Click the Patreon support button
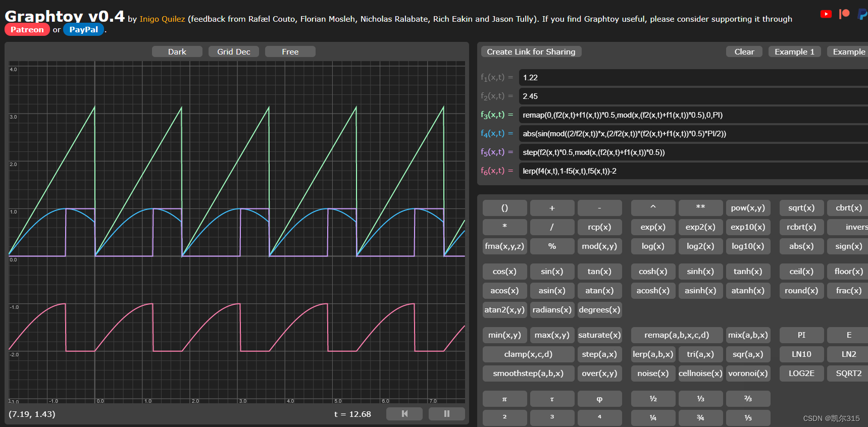Image resolution: width=868 pixels, height=427 pixels. click(27, 30)
